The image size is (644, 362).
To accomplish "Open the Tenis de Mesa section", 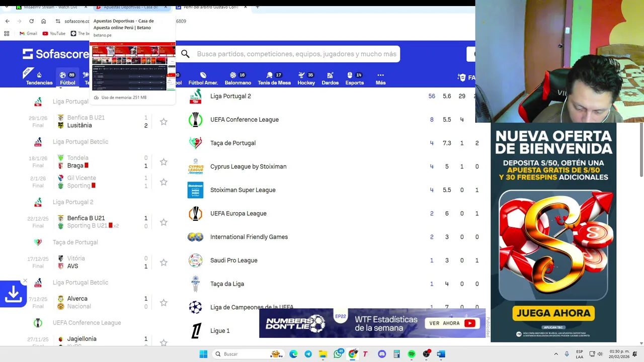I will pyautogui.click(x=274, y=78).
